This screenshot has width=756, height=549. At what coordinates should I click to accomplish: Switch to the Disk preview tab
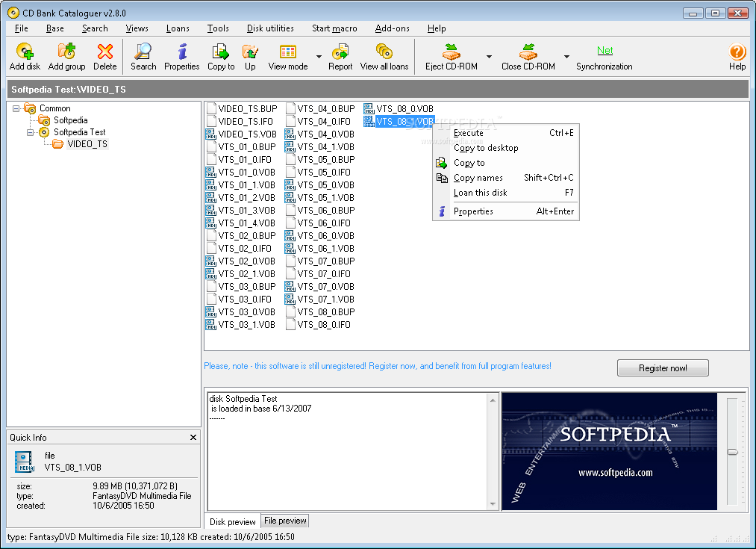(232, 522)
